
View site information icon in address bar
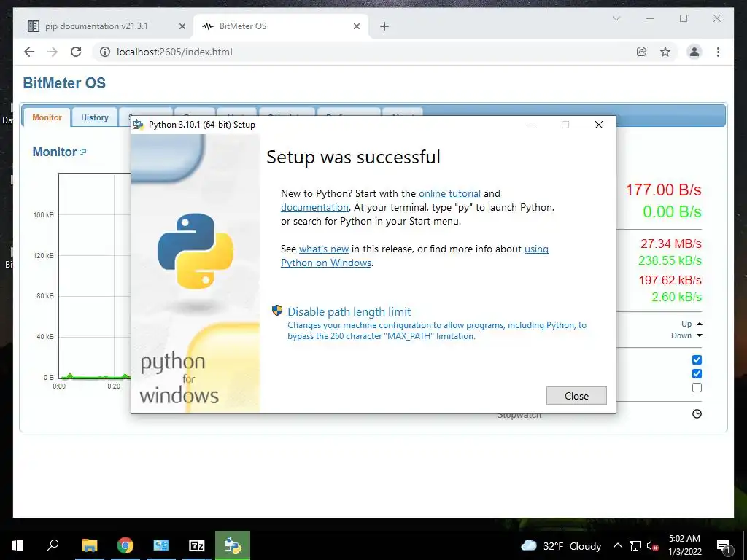pyautogui.click(x=105, y=52)
